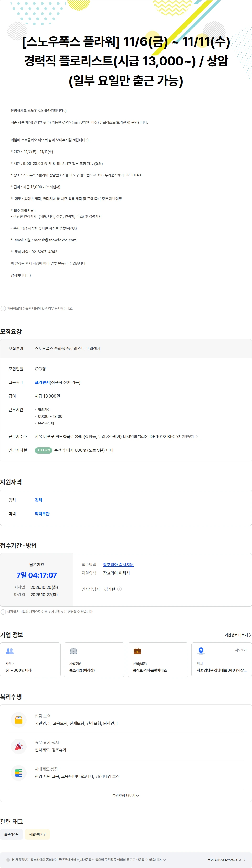Image resolution: width=252 pixels, height=868 pixels.
Task: Open 불법/허위/과장/오류 신고 report link
Action: (227, 860)
